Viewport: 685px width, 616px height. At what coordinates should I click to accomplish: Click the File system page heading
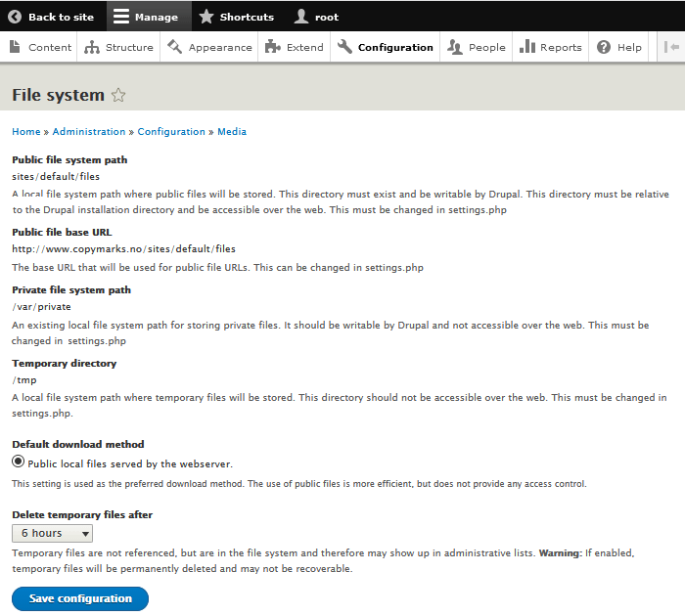[58, 95]
